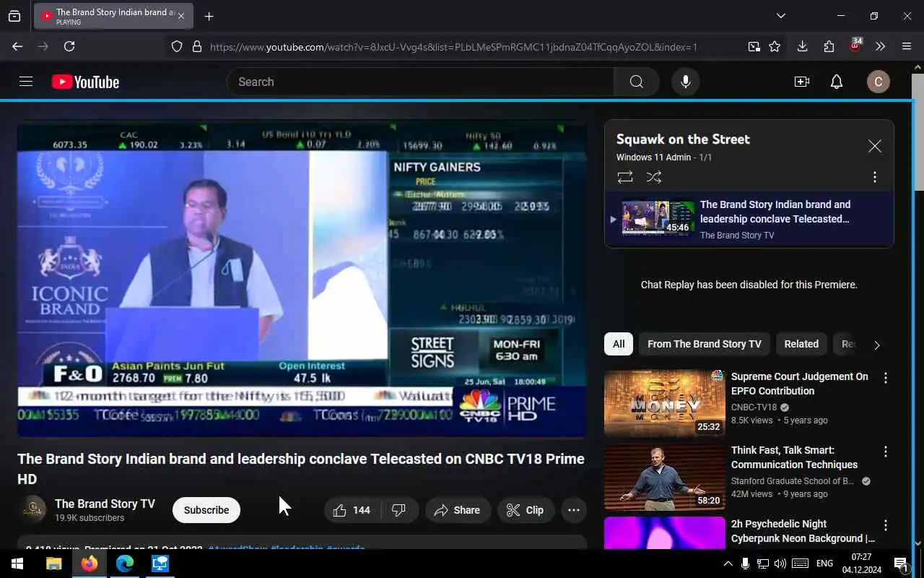Open more actions below the video
The image size is (924, 578).
pyautogui.click(x=574, y=510)
